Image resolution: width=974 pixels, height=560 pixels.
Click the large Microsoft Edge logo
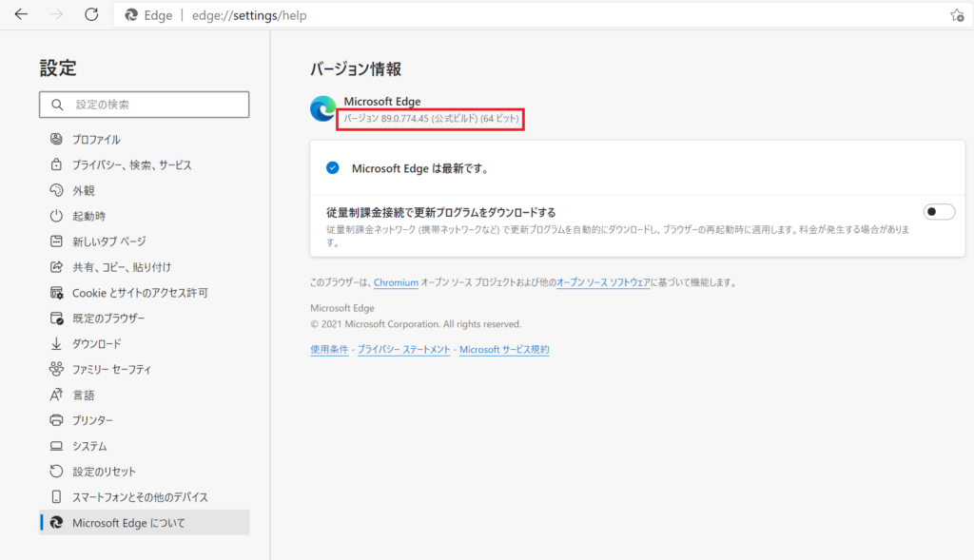322,108
